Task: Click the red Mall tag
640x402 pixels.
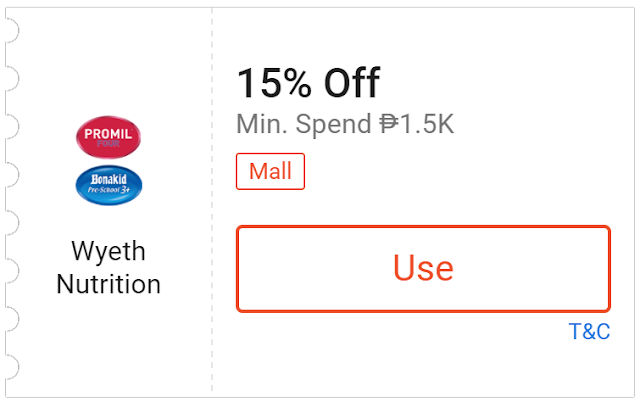Action: tap(270, 171)
